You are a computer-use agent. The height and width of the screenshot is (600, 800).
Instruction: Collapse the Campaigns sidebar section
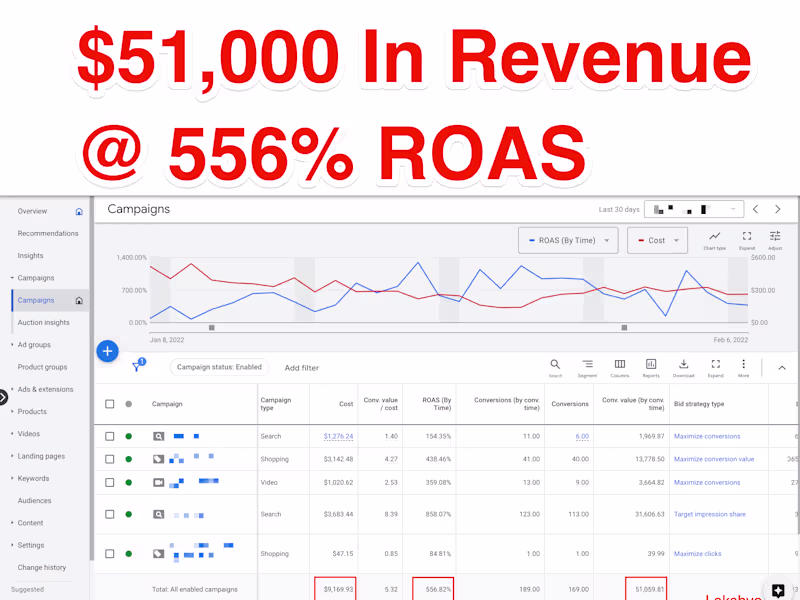tap(12, 278)
